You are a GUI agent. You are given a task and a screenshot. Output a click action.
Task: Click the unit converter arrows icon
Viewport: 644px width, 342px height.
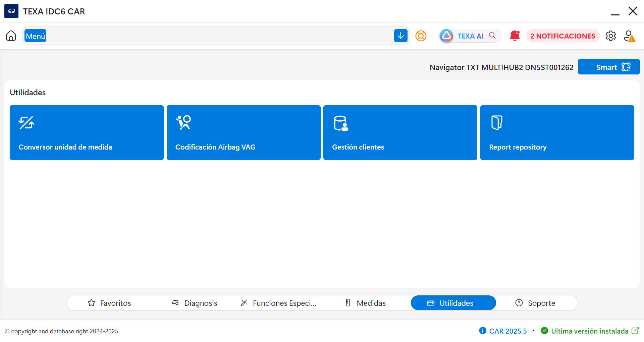coord(26,123)
